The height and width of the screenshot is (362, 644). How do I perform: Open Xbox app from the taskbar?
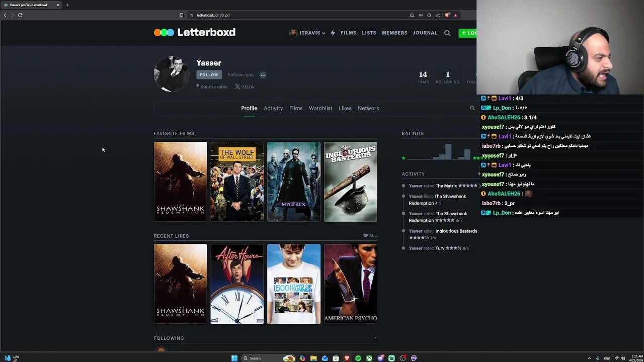(x=369, y=358)
